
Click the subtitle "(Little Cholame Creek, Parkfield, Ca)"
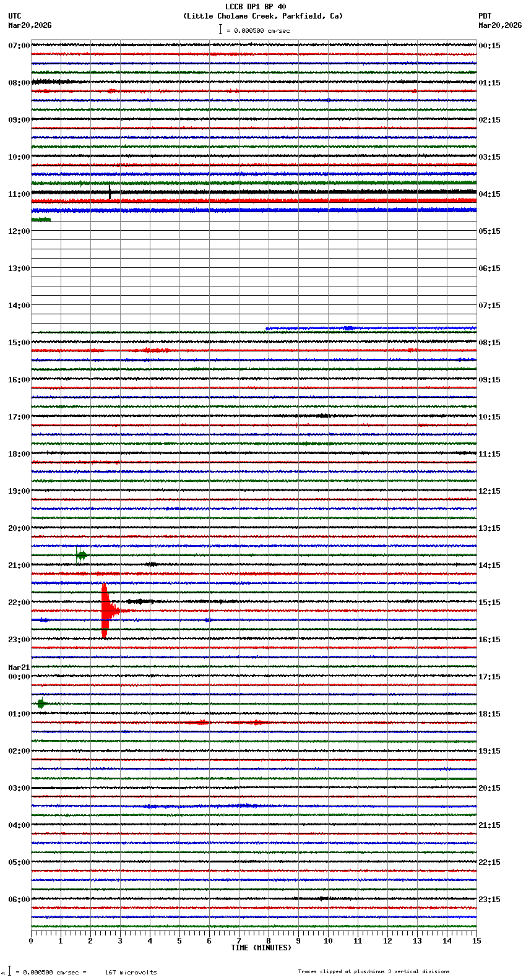click(263, 16)
